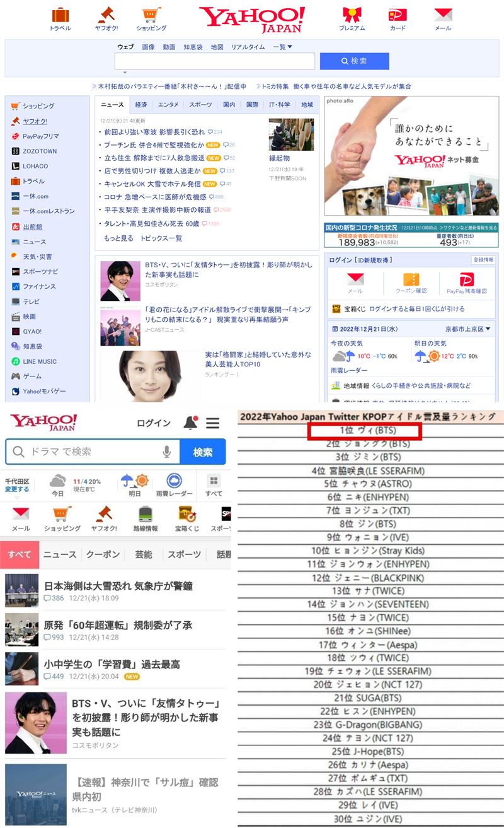Tap the mobile ドラマ で検索 field
Viewport: 504px width, 828px height.
click(x=91, y=452)
